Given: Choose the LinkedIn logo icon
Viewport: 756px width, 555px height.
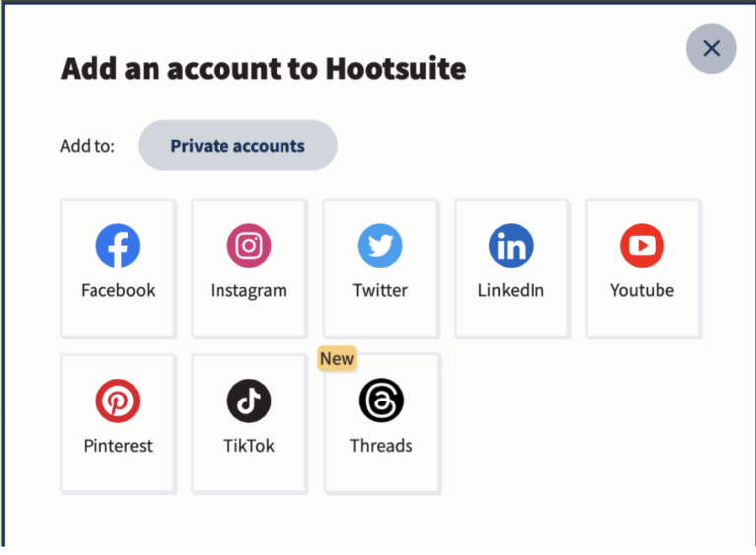Looking at the screenshot, I should click(511, 246).
